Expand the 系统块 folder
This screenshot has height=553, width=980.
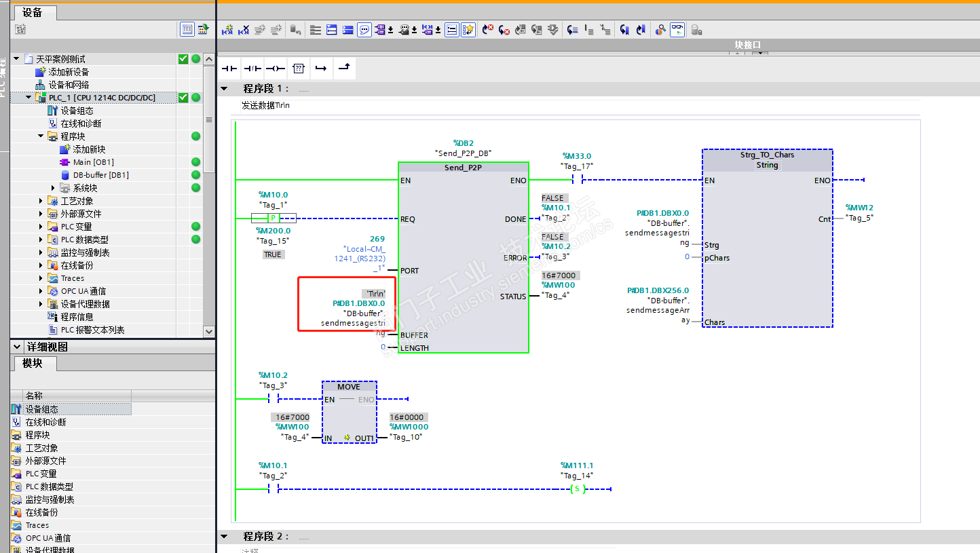[x=54, y=188]
